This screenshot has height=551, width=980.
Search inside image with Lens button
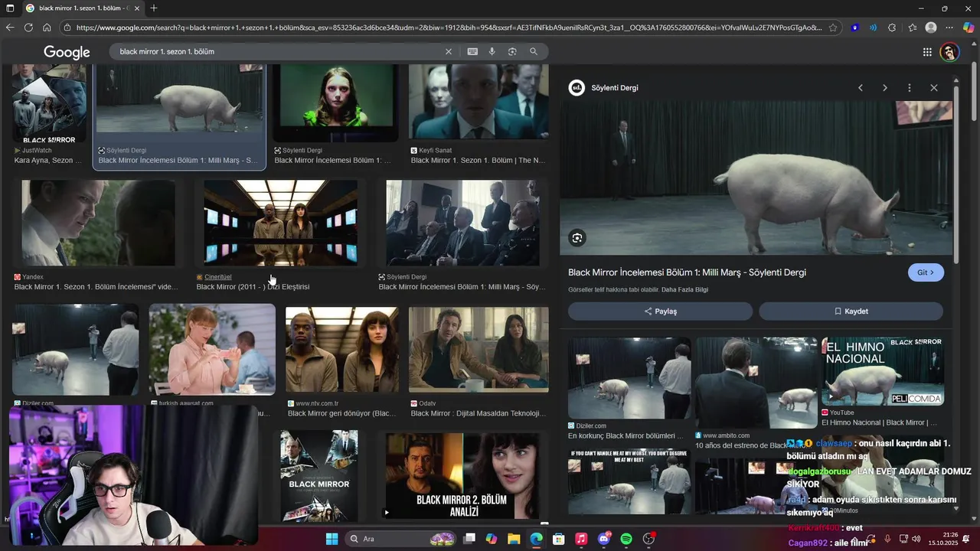pyautogui.click(x=577, y=238)
